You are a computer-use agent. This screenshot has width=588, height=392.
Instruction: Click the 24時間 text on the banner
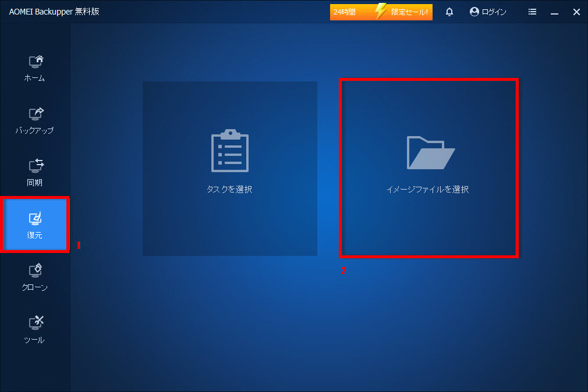(x=344, y=12)
